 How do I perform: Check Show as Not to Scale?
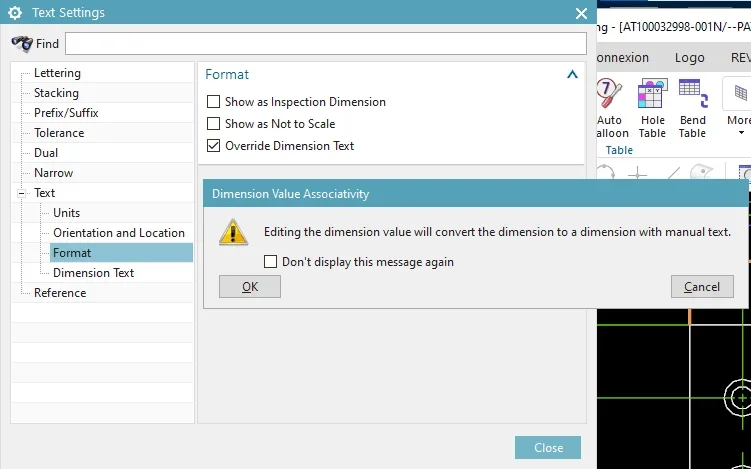coord(213,124)
